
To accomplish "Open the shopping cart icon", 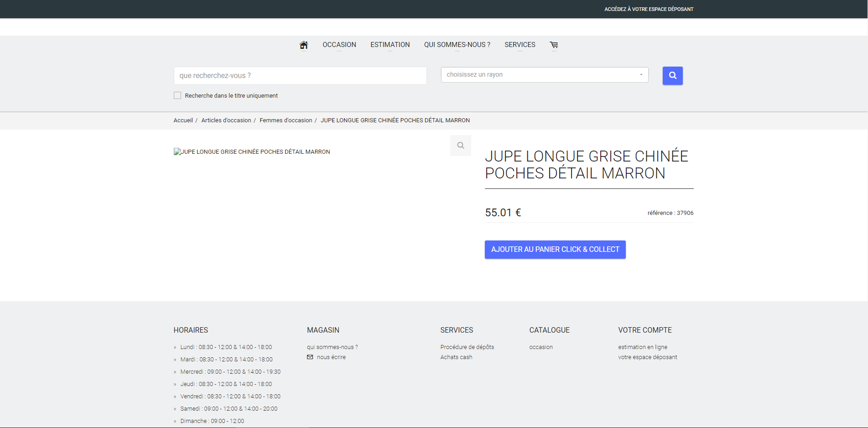I will tap(554, 45).
